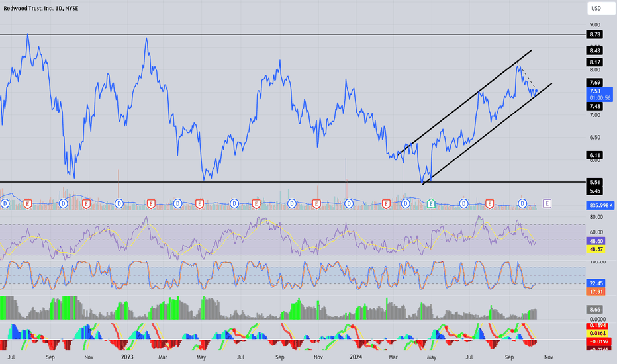617x364 pixels.
Task: Click the 7.00 price scale label
Action: (x=595, y=115)
